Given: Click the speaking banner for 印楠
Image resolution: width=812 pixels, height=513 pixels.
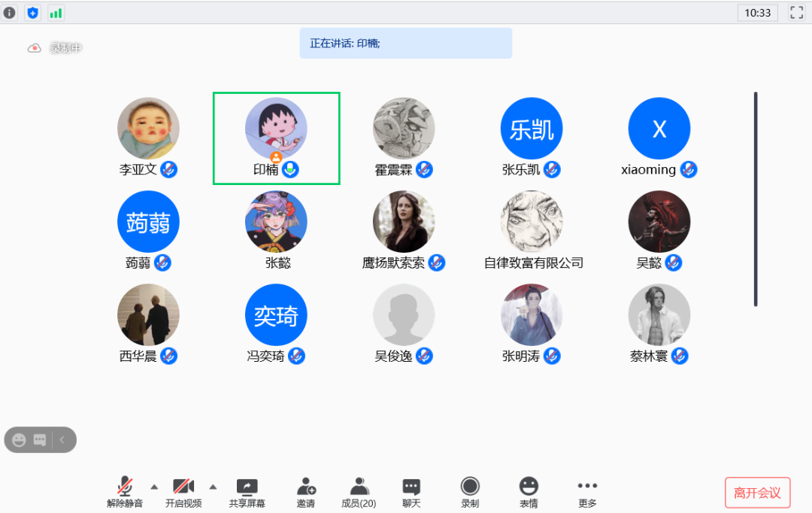Looking at the screenshot, I should tap(405, 44).
